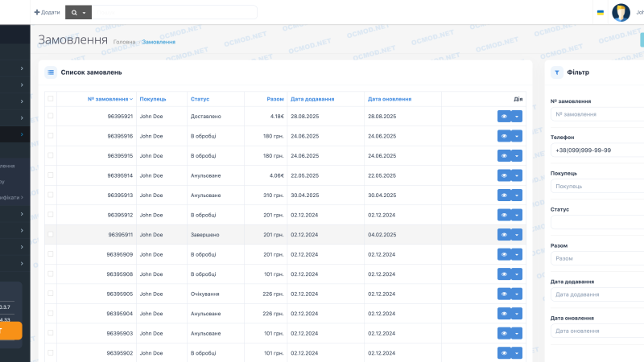Sort table by Покупець column

point(153,99)
